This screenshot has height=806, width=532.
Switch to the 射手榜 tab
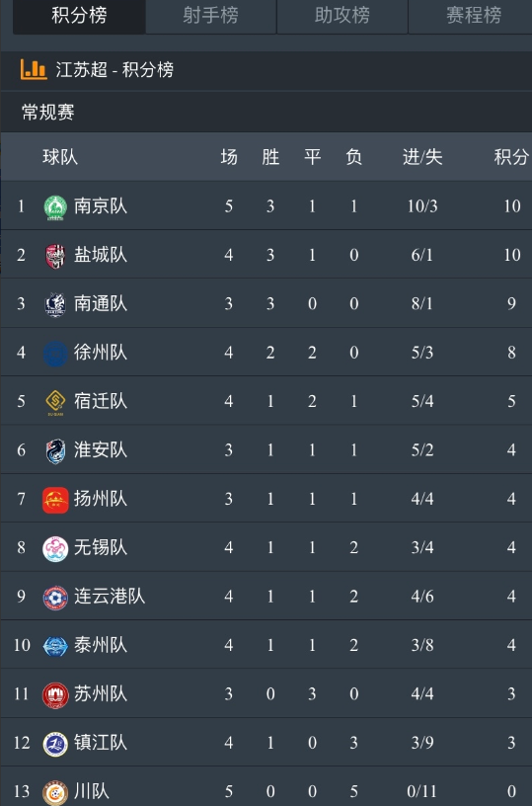pyautogui.click(x=210, y=16)
